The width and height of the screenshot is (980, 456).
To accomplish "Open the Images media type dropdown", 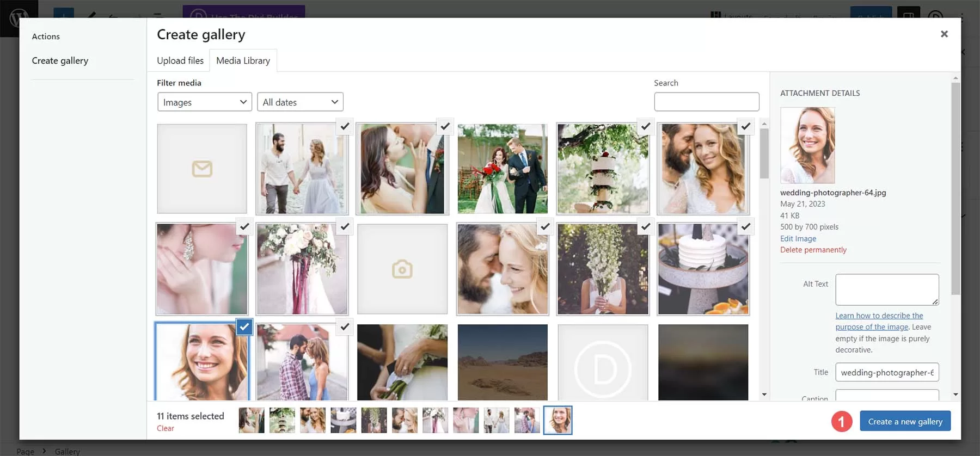I will point(205,102).
